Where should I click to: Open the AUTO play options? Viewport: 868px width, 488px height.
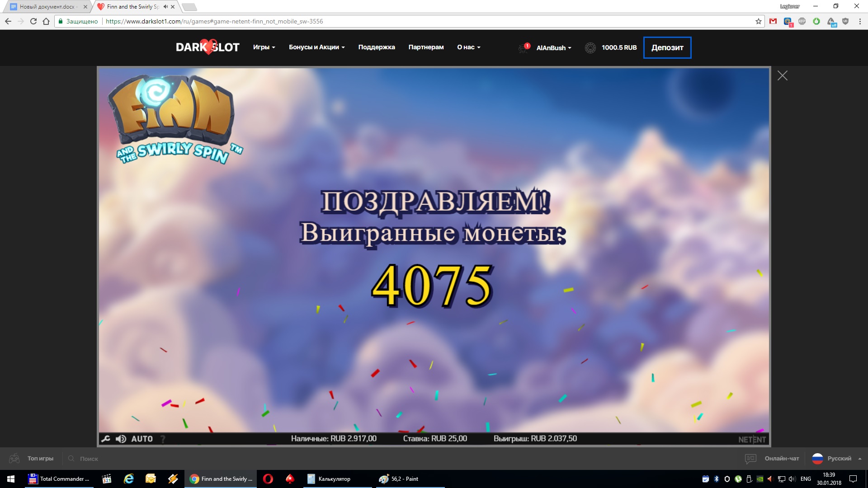[142, 439]
